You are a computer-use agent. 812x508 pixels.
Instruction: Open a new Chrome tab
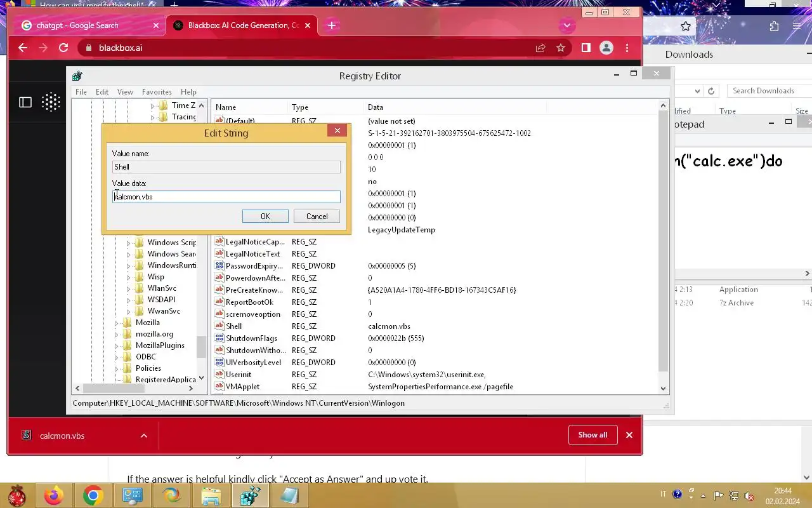coord(332,25)
